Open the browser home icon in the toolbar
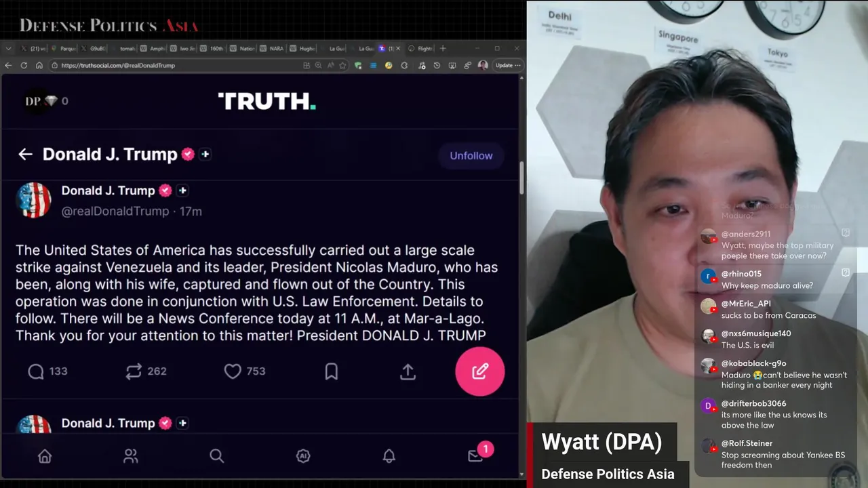This screenshot has height=488, width=868. point(39,65)
